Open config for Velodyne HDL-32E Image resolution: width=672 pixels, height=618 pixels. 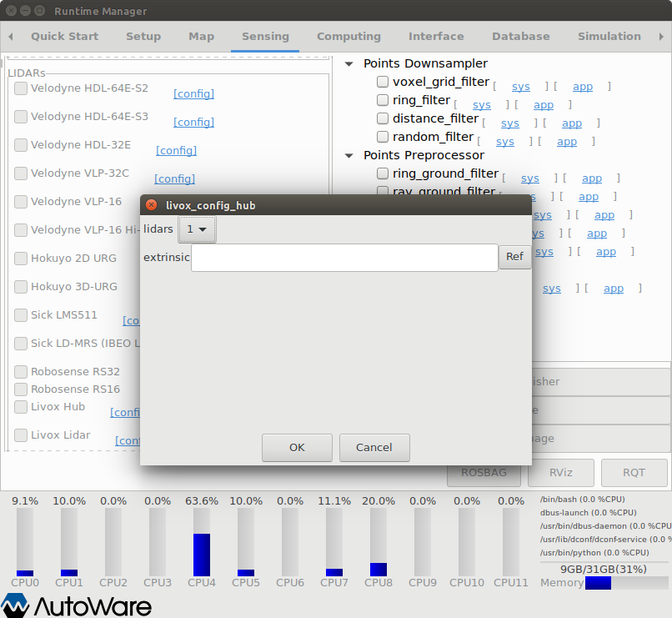click(176, 150)
